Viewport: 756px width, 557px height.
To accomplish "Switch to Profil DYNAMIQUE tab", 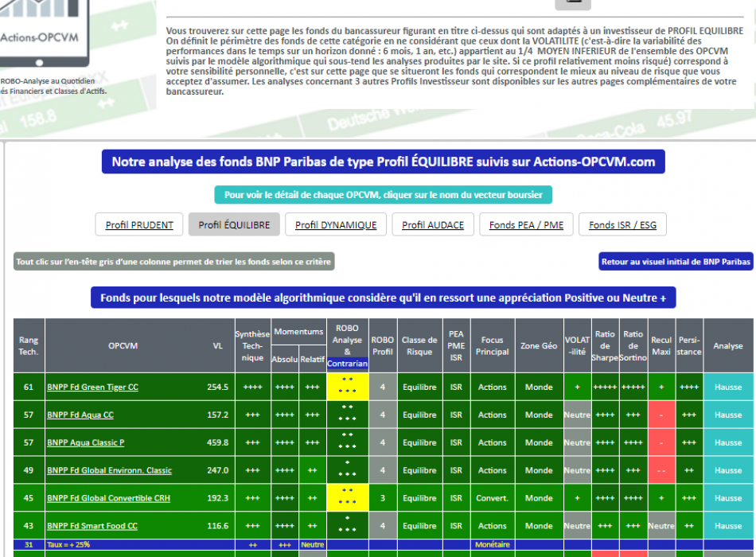I will click(x=336, y=224).
